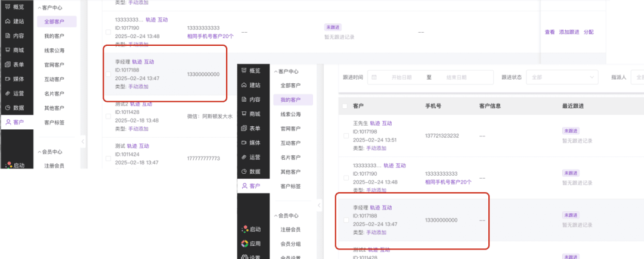
Task: Select 客户 icon in 全部客户 view
Action: pos(8,122)
